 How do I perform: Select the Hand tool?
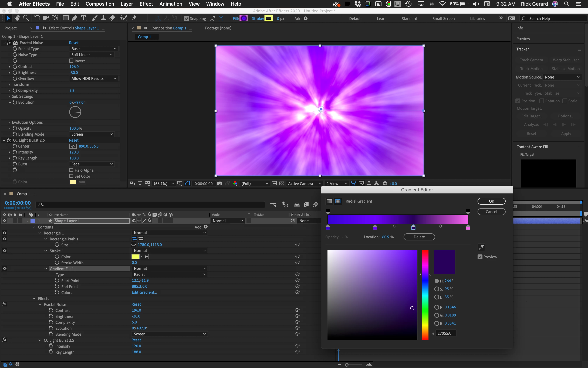click(17, 18)
